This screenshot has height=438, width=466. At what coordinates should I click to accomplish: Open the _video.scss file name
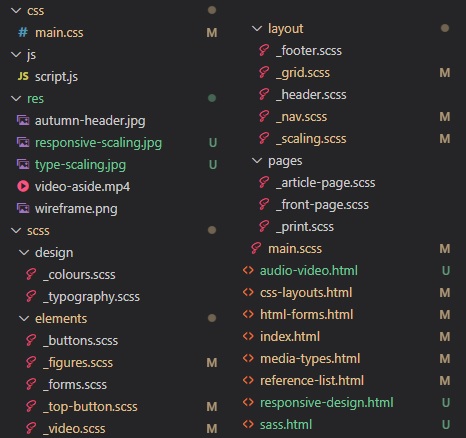[x=74, y=429]
